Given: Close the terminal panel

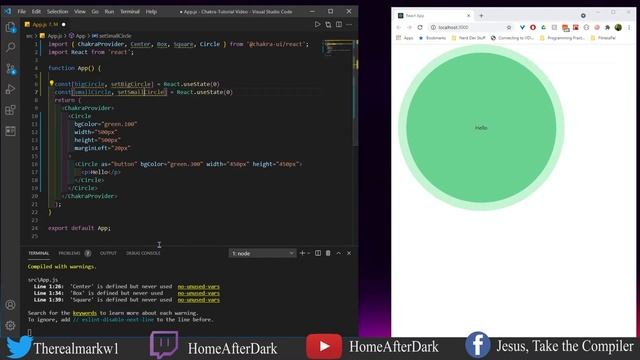Looking at the screenshot, I should (x=349, y=253).
